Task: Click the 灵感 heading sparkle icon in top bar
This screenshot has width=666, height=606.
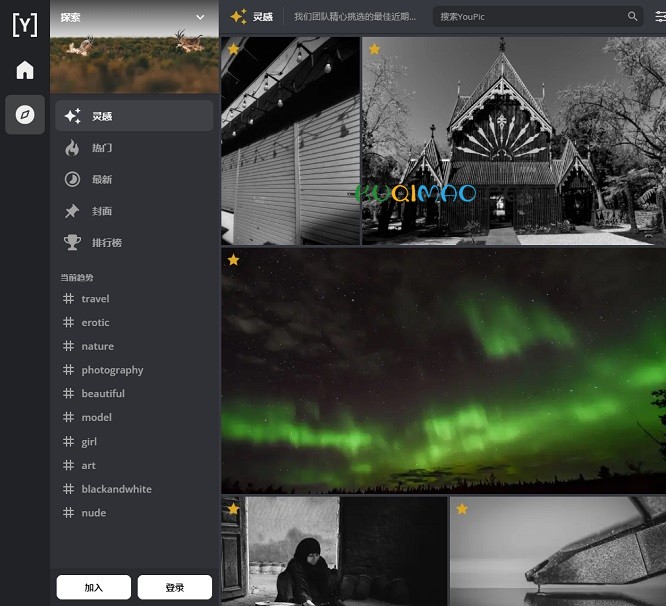Action: [239, 17]
